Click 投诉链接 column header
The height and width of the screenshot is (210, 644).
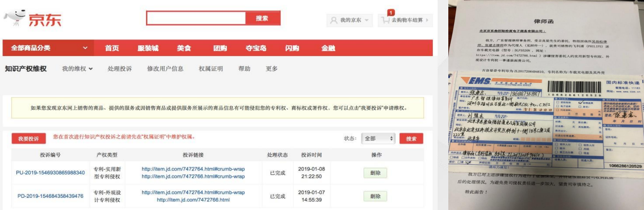pyautogui.click(x=193, y=155)
